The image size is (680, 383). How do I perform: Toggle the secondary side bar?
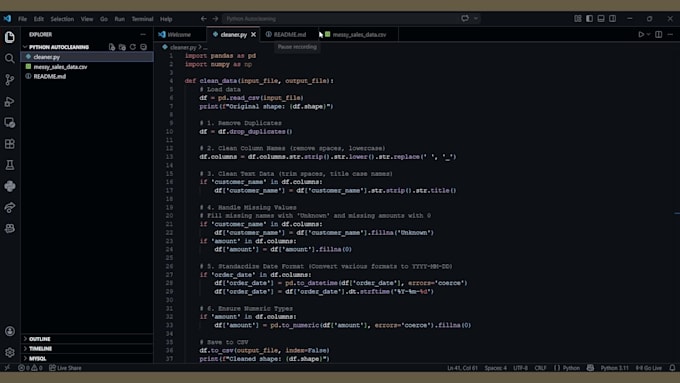[x=612, y=19]
